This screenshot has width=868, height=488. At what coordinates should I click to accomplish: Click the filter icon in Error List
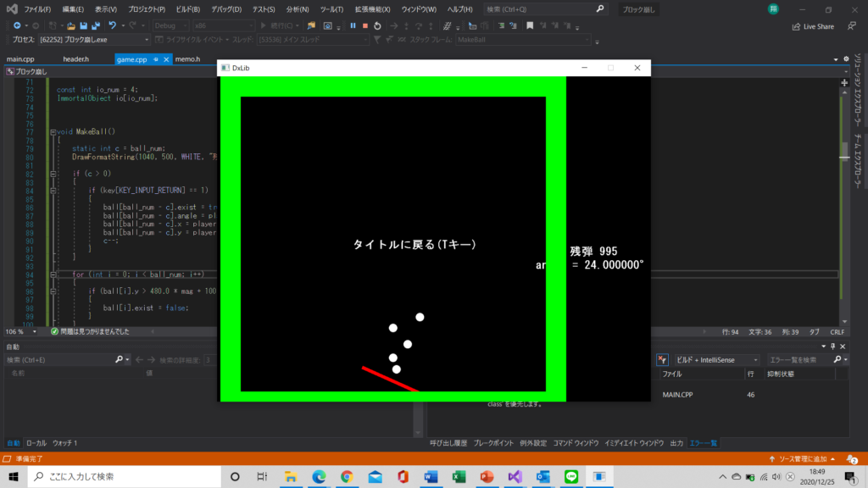(662, 359)
